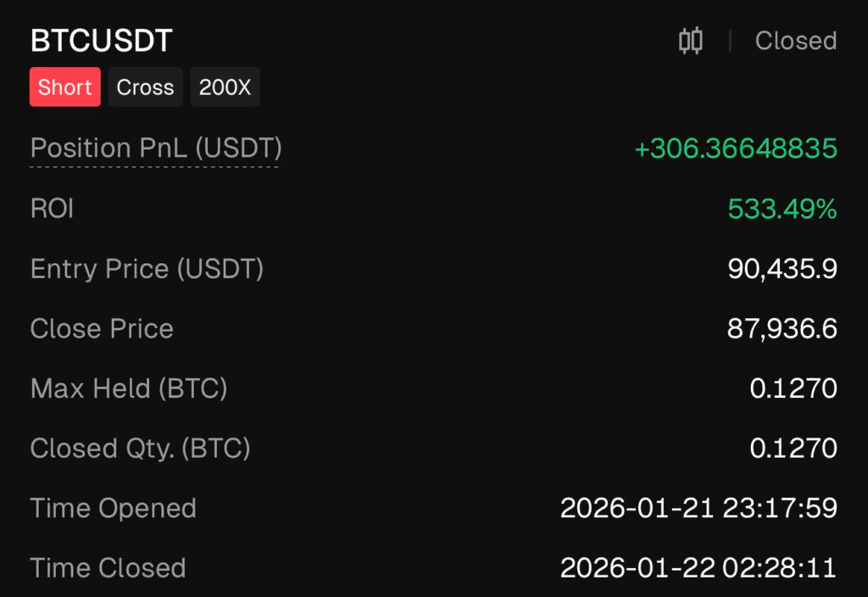
Task: Click the +306.36648835 PnL value
Action: (735, 149)
